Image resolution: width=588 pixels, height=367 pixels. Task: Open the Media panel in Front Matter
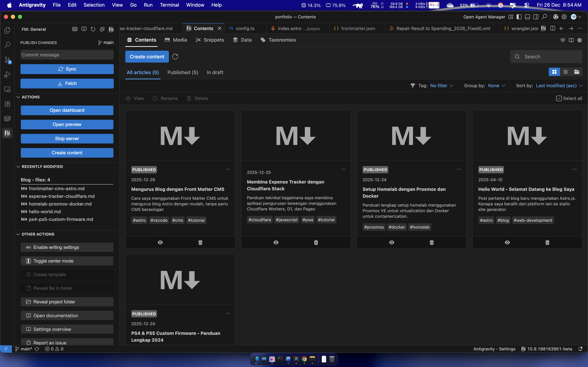tap(176, 40)
